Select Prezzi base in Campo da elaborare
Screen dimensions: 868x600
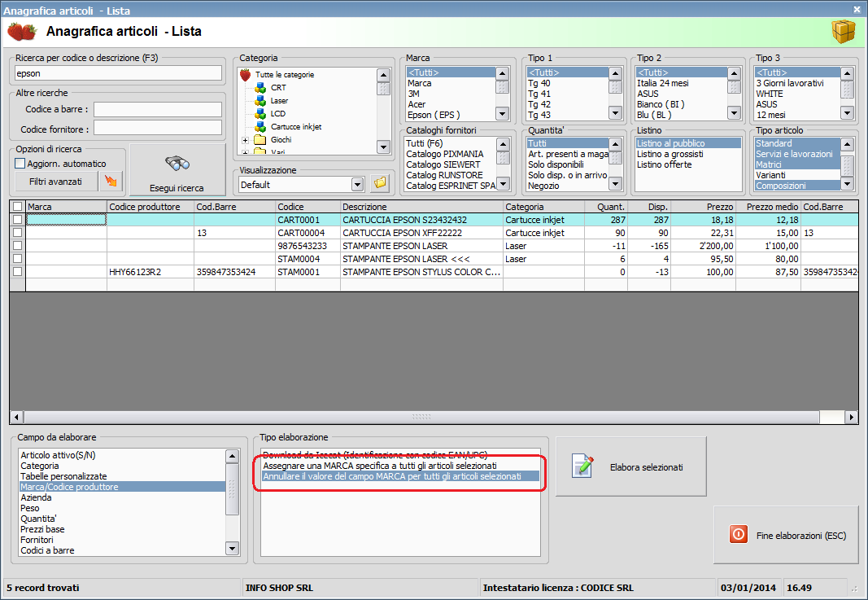point(122,529)
